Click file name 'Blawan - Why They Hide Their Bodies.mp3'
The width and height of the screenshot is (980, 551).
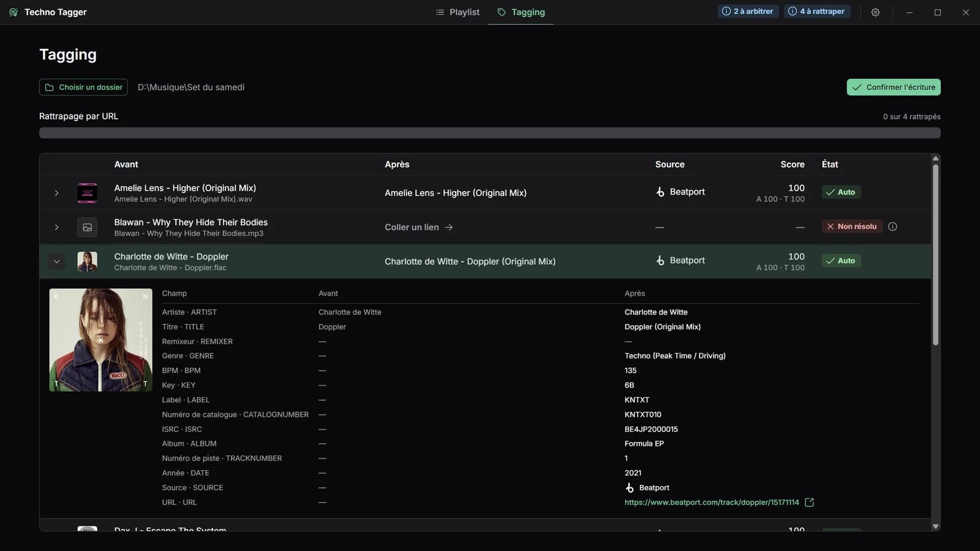coord(189,233)
